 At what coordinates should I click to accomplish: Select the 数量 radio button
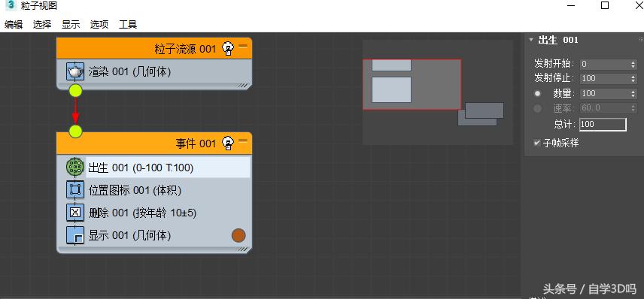click(x=538, y=93)
